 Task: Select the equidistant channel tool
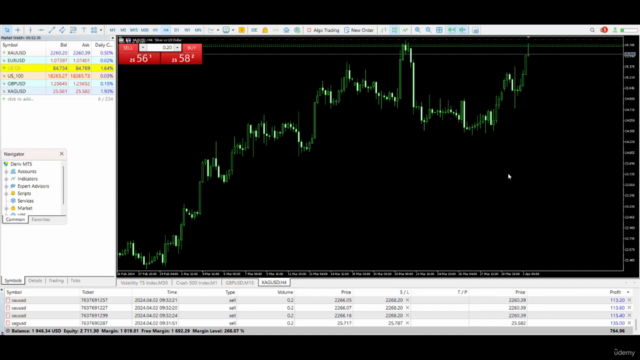pyautogui.click(x=62, y=30)
